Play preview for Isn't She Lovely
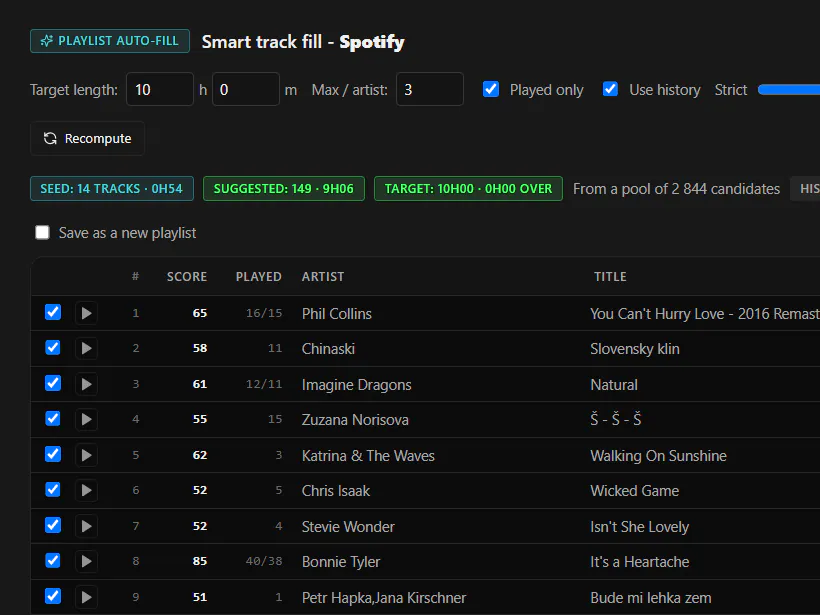Viewport: 820px width, 615px height. pyautogui.click(x=86, y=526)
